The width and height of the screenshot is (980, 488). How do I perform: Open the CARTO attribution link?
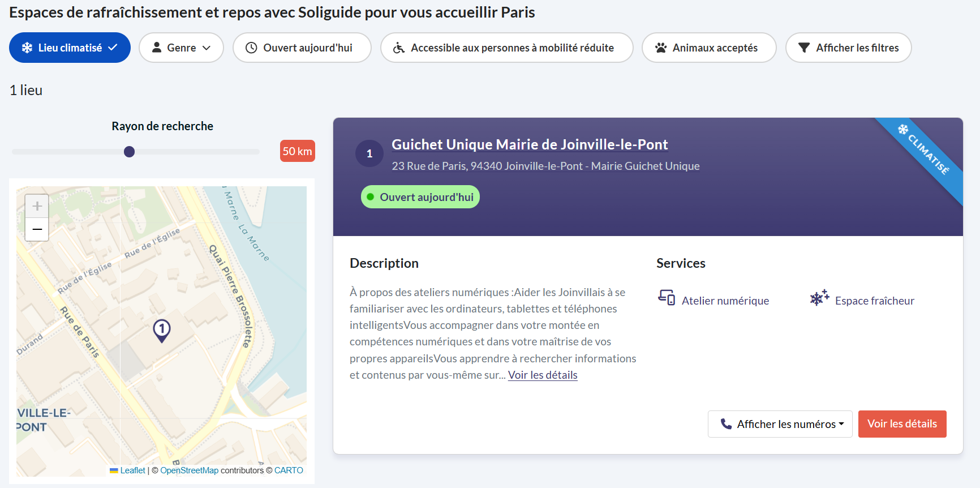pyautogui.click(x=289, y=470)
